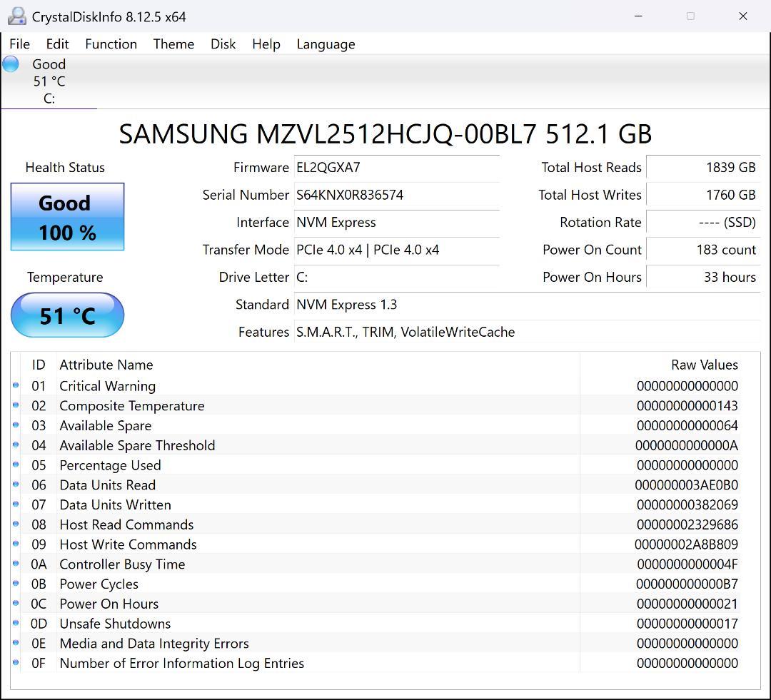
Task: Click the status dot beside Critical Warning
Action: 16,385
